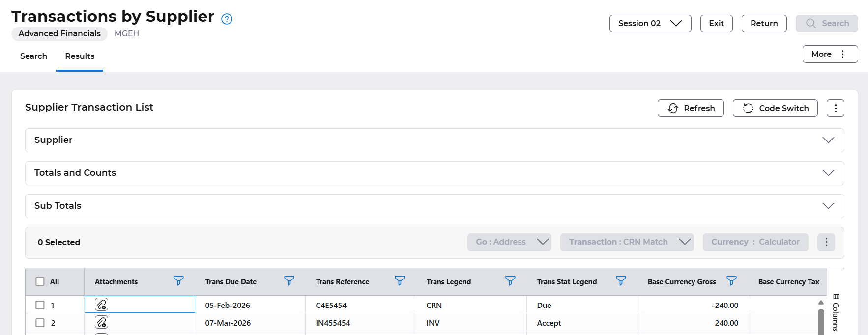Click the Code Switch button
868x335 pixels.
[x=775, y=108]
